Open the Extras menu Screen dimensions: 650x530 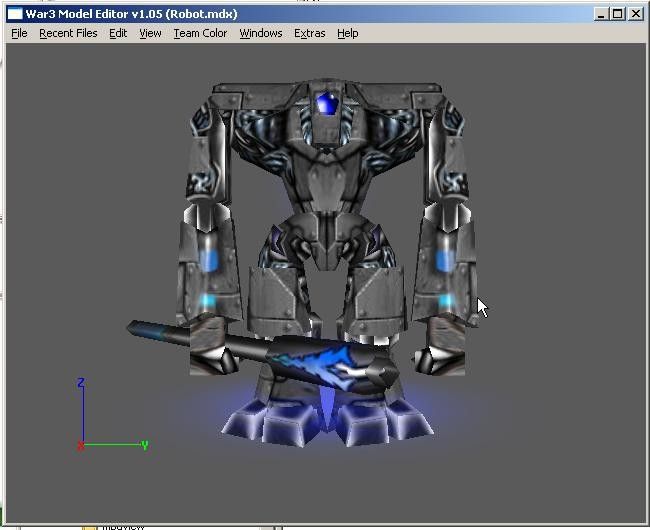coord(310,33)
